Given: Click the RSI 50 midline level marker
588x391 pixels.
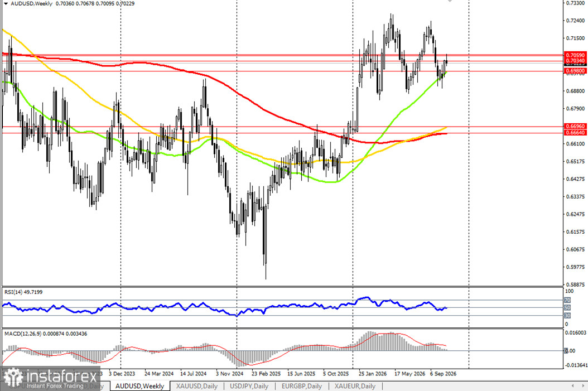Looking at the screenshot, I should coord(567,307).
